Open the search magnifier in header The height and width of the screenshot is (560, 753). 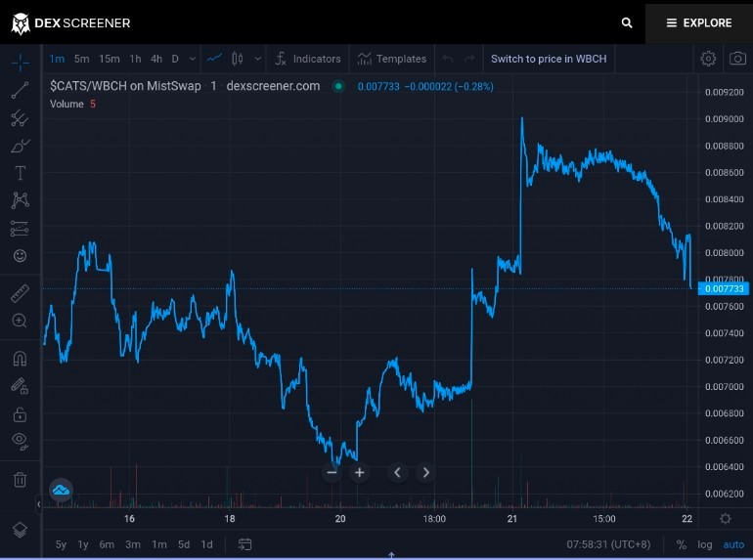pyautogui.click(x=626, y=22)
